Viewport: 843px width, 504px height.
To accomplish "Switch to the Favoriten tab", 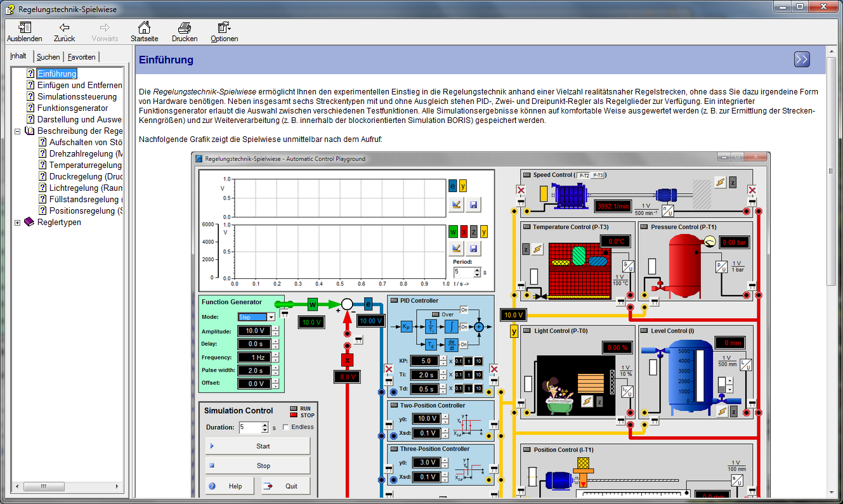I will click(x=81, y=57).
